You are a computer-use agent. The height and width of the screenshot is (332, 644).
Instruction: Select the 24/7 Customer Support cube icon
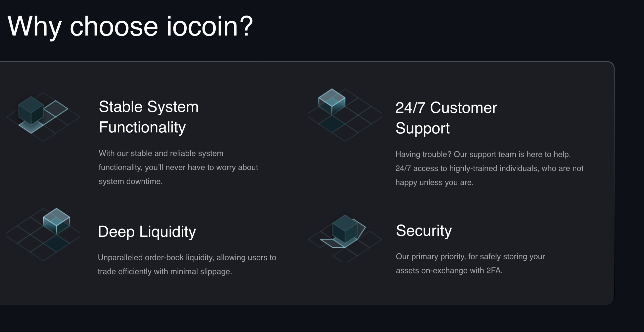point(332,102)
